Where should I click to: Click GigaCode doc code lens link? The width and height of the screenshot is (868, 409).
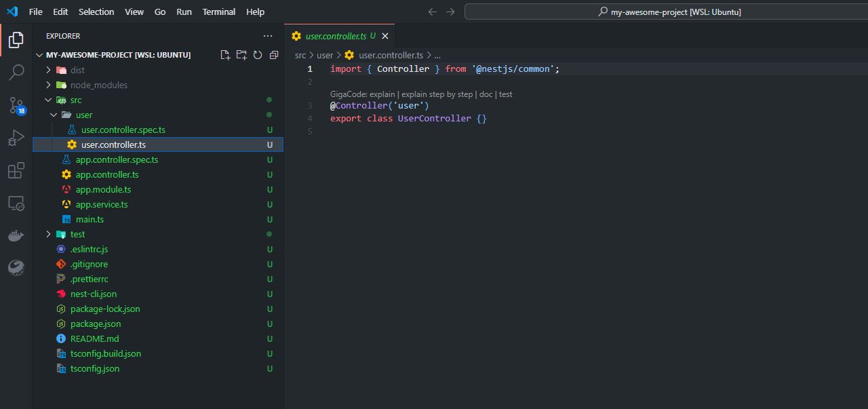click(486, 94)
